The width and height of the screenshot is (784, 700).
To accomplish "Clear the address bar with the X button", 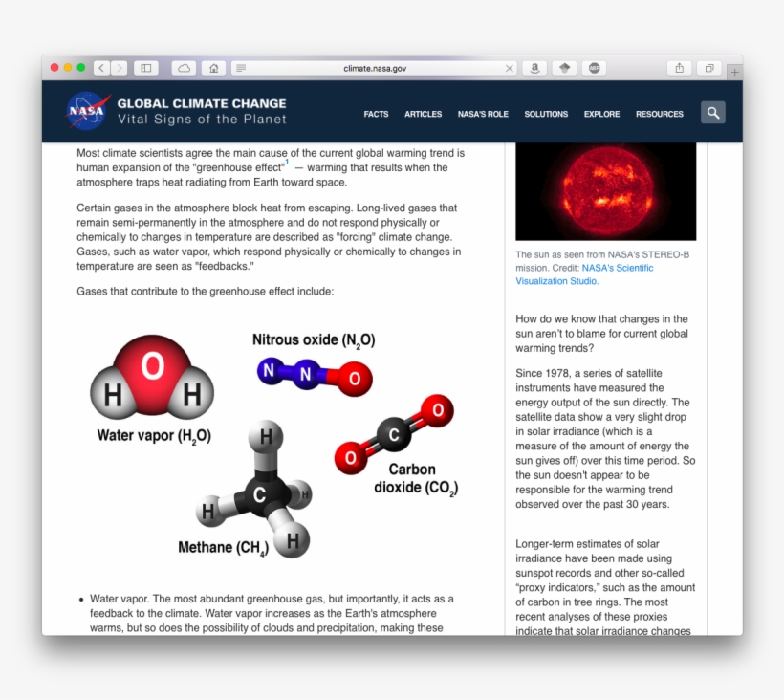I will pos(510,68).
